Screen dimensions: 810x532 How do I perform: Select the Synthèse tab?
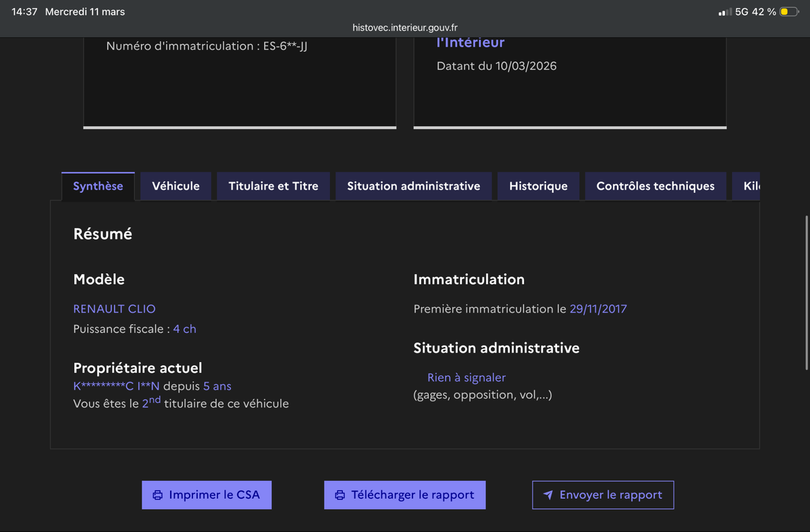click(x=98, y=186)
